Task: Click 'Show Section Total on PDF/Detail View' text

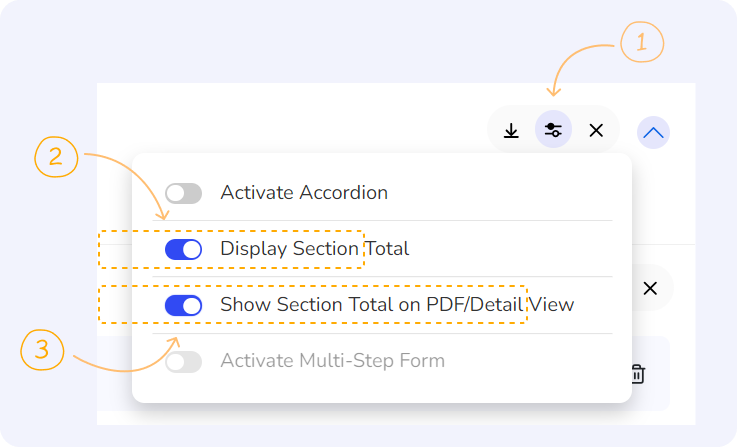Action: tap(397, 304)
